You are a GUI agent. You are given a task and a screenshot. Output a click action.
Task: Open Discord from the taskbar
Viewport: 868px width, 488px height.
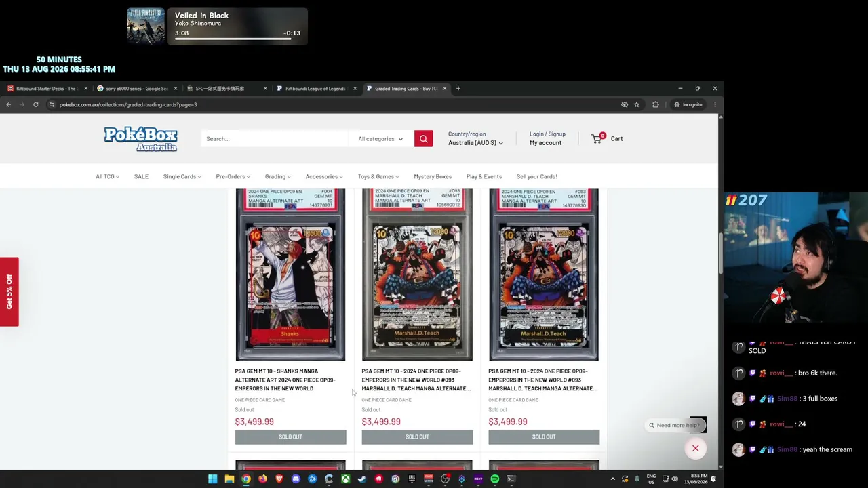point(296,479)
